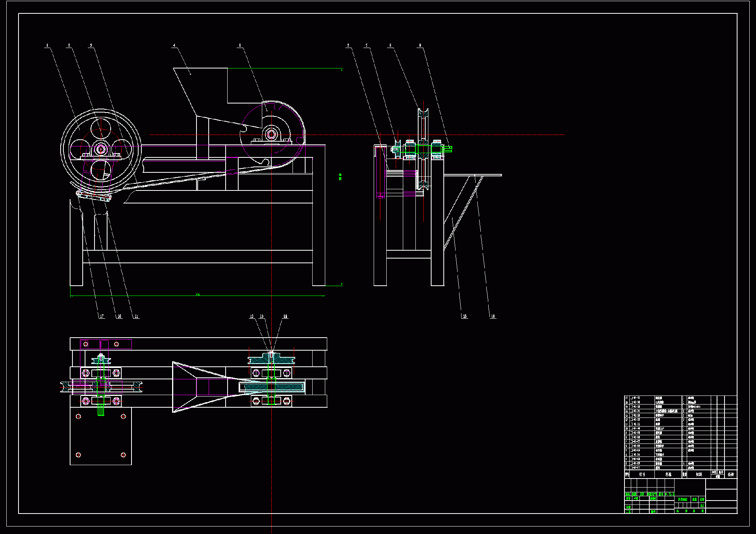Select callout number 17 below front view
This screenshot has width=756, height=534.
[102, 316]
